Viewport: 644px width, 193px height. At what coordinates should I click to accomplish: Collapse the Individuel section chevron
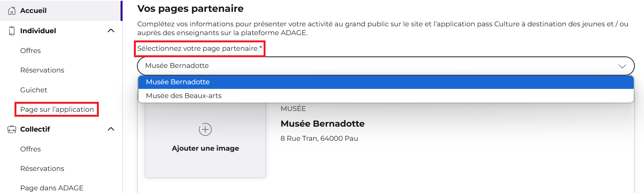coord(111,31)
